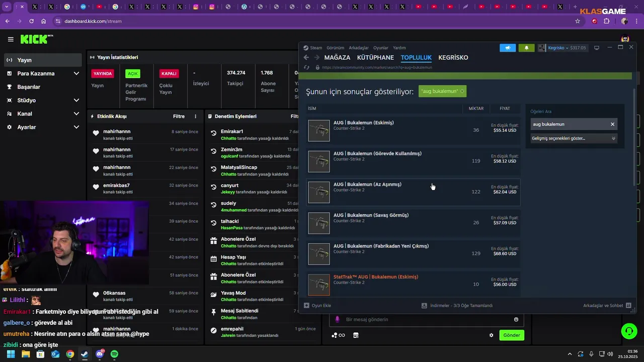Click the KICK logo
The height and width of the screenshot is (362, 644).
37,39
